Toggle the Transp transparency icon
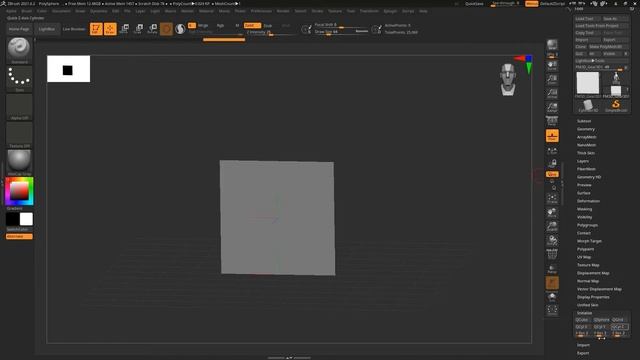The image size is (640, 360). pos(552,269)
